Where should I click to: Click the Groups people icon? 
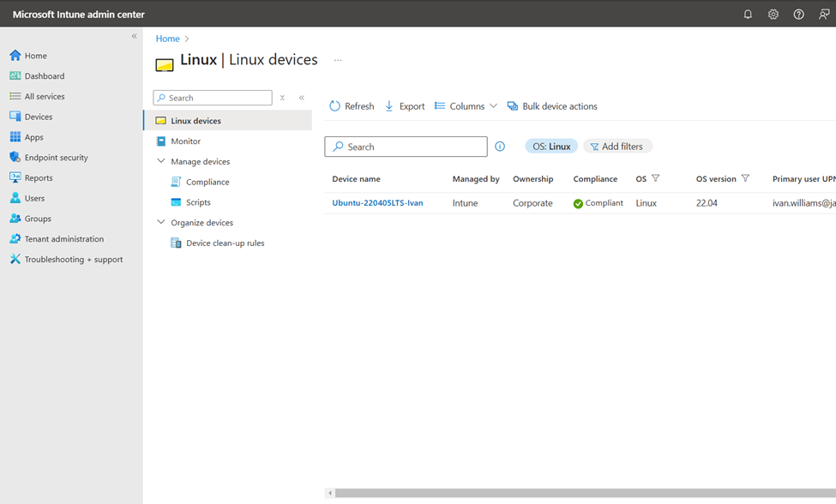click(x=15, y=219)
